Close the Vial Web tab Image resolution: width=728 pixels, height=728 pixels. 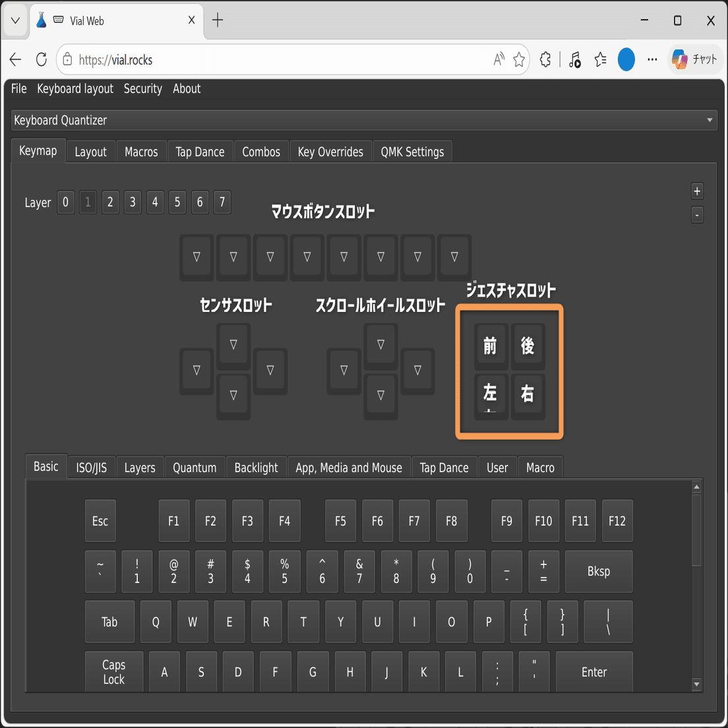pyautogui.click(x=191, y=20)
